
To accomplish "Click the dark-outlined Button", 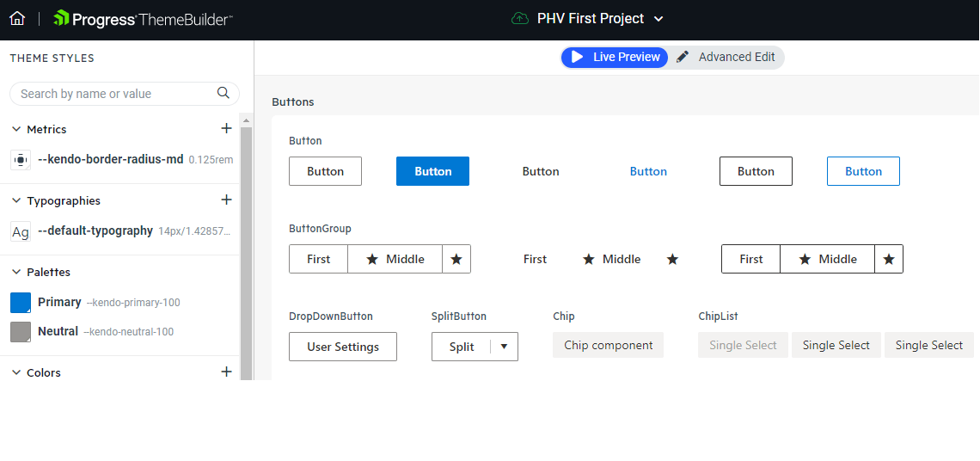I will [756, 171].
